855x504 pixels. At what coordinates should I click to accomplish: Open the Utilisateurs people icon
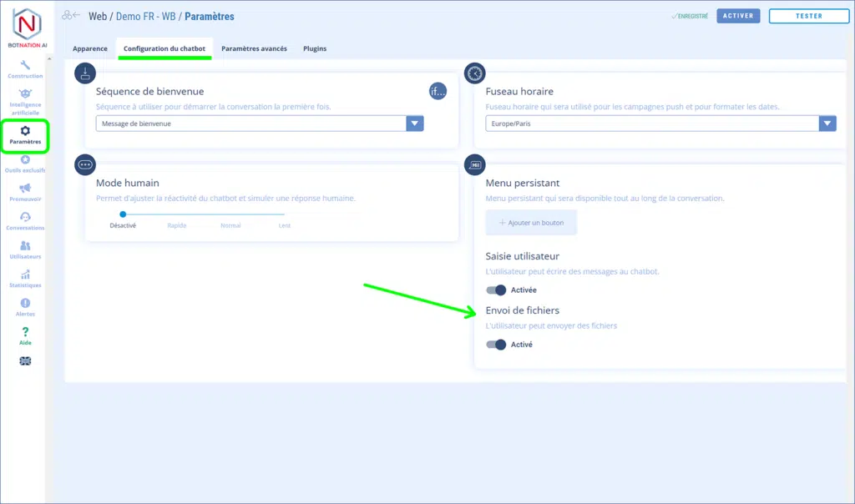click(25, 246)
